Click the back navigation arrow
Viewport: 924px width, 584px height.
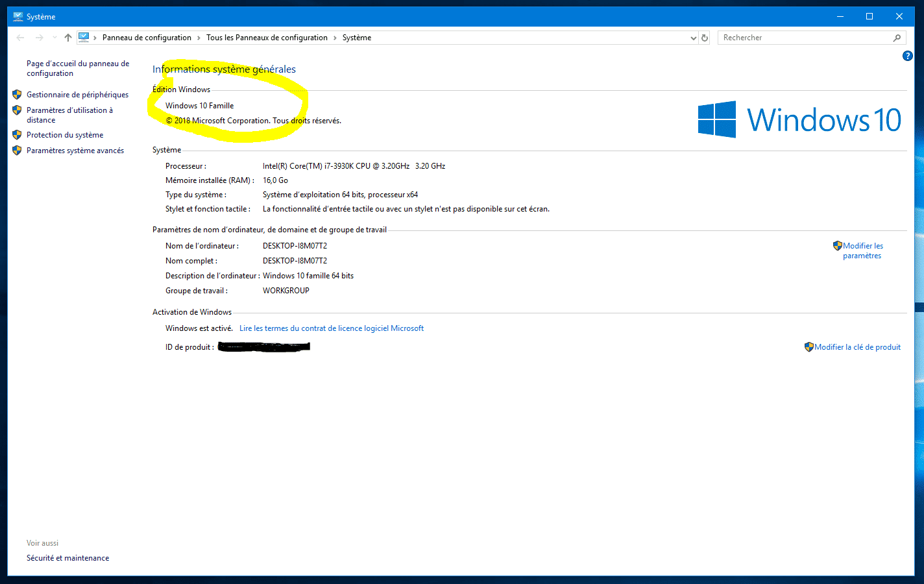coord(20,38)
